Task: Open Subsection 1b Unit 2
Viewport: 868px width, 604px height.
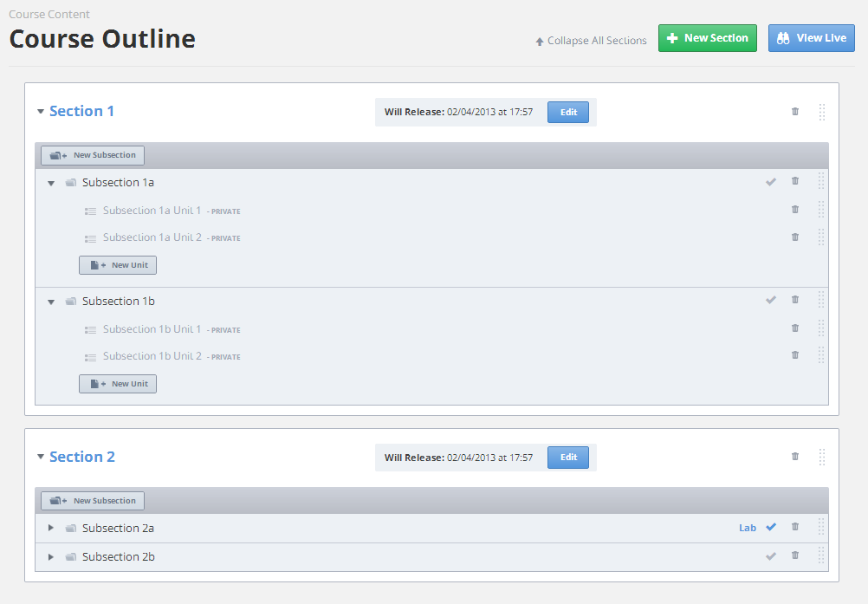Action: point(152,356)
